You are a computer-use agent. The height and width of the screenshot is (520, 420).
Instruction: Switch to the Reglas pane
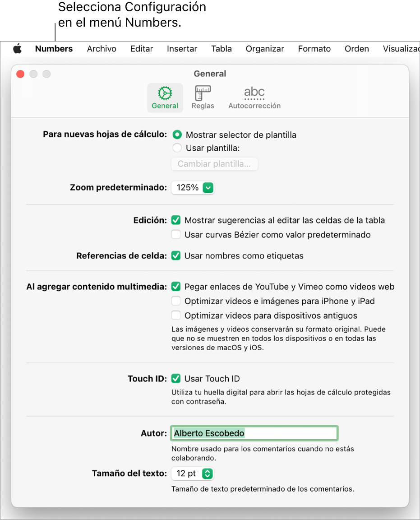(203, 97)
